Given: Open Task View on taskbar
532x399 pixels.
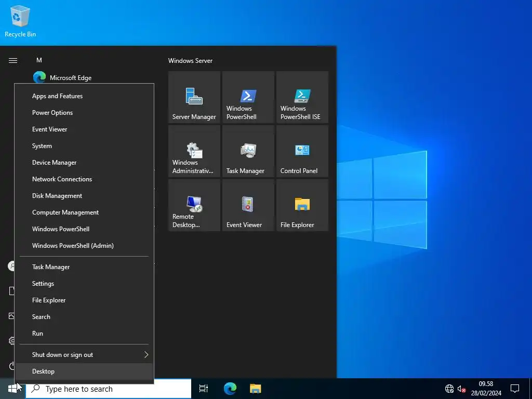Looking at the screenshot, I should tap(204, 389).
